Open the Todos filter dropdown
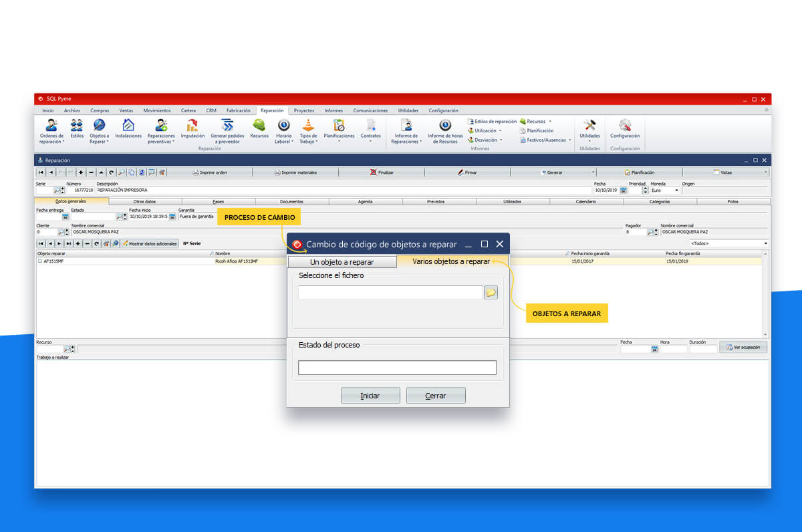 765,243
